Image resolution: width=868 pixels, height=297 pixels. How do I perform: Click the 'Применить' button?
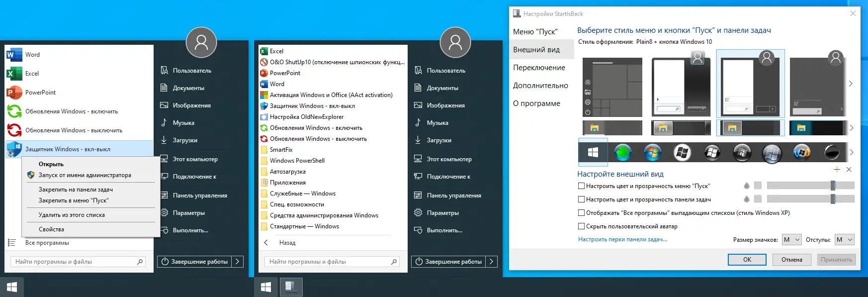(x=836, y=260)
